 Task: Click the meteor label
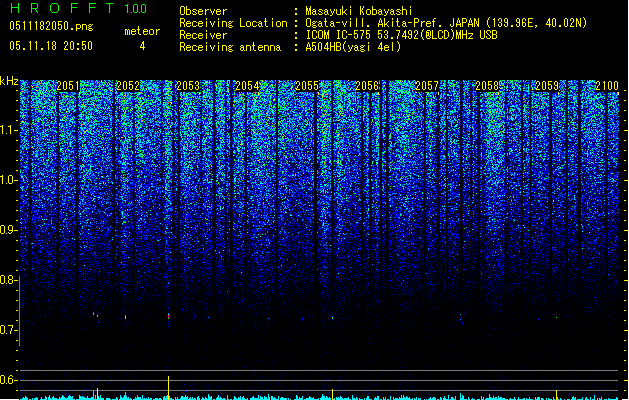tap(142, 31)
